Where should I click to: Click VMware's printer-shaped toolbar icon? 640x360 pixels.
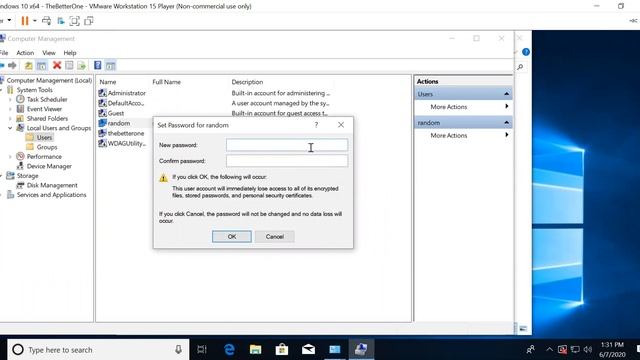(47, 21)
